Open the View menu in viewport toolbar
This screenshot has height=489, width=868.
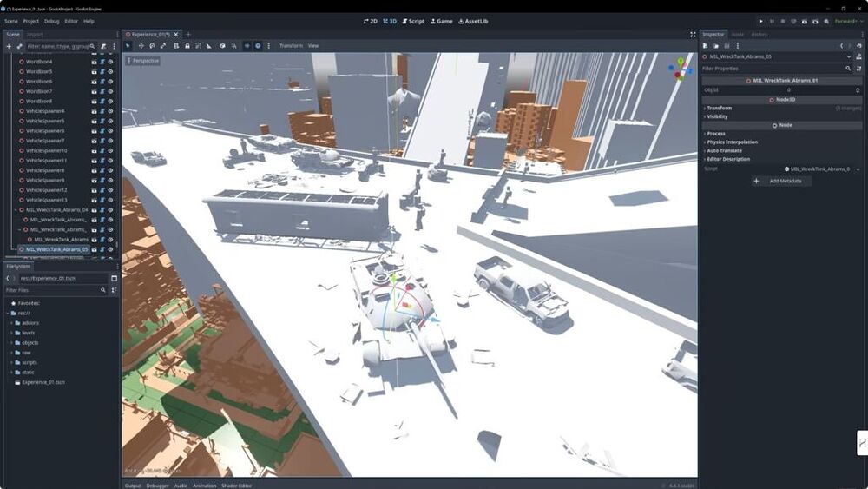point(313,46)
